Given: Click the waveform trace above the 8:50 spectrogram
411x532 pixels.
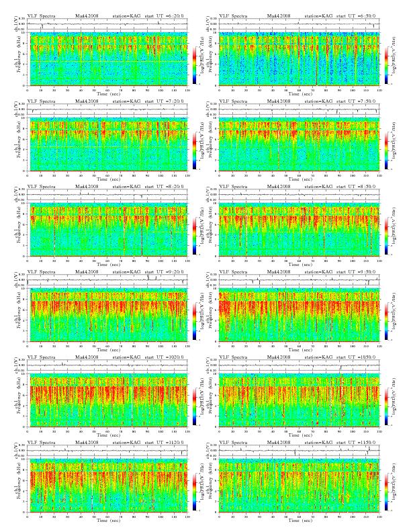Looking at the screenshot, I should (x=299, y=195).
